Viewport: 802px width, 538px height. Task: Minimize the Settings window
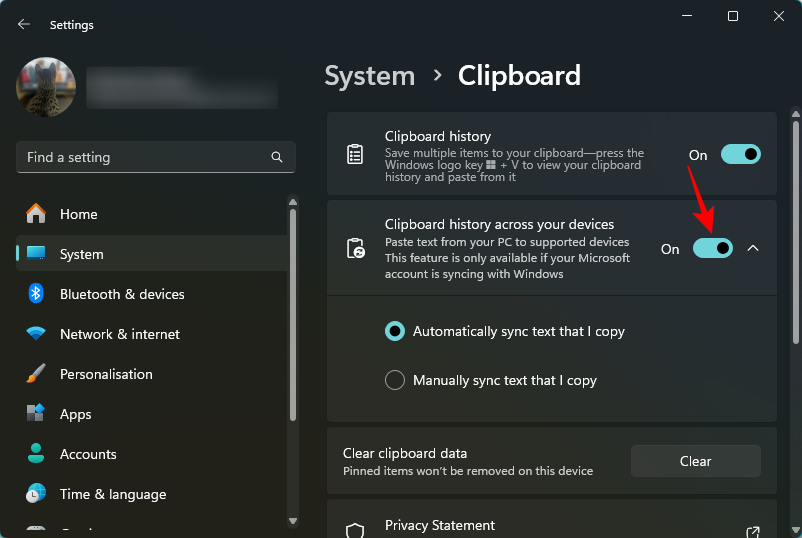pos(687,16)
